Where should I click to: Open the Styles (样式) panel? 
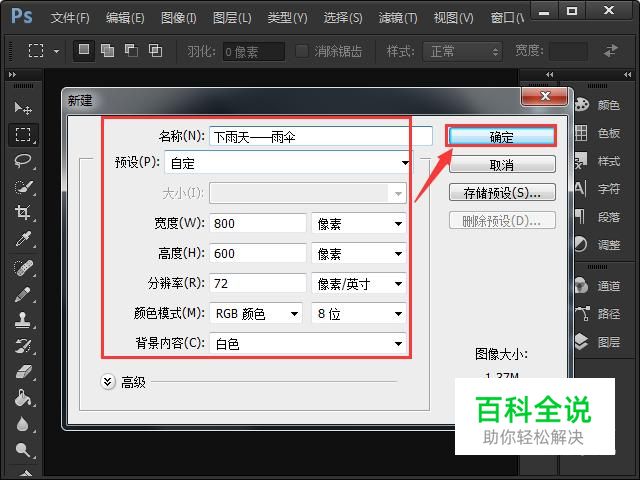tap(598, 161)
